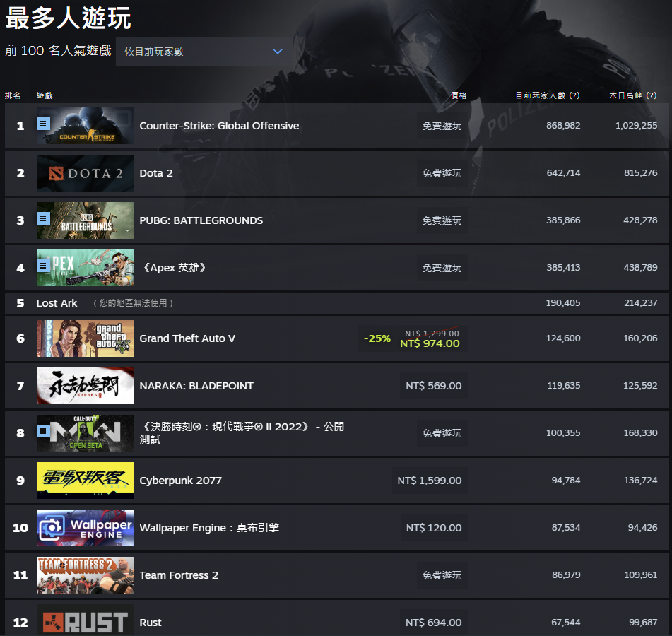Click the 本日高峰 (?) column header

pyautogui.click(x=633, y=95)
